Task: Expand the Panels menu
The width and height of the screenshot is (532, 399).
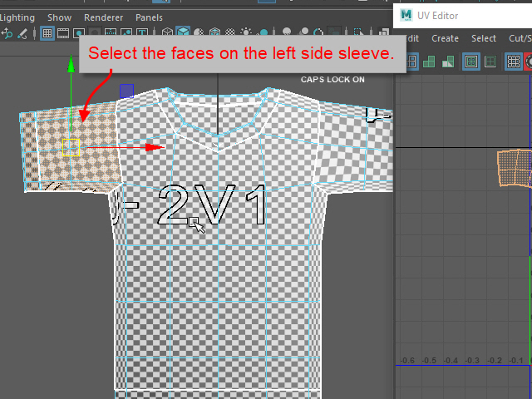Action: 149,17
